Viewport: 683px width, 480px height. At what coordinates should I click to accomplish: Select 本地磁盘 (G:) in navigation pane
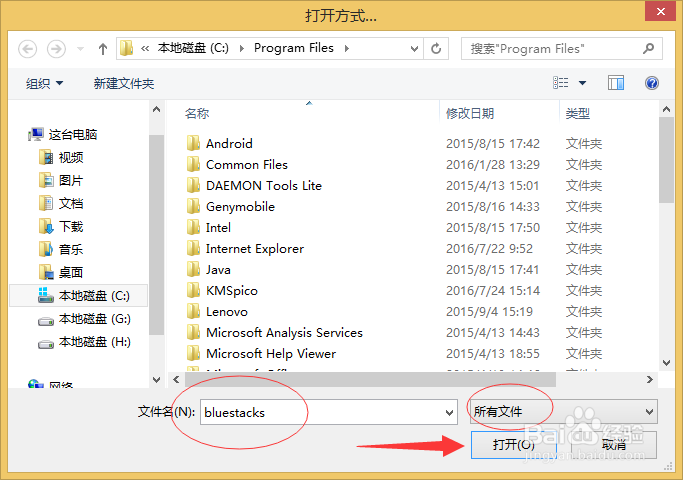[x=84, y=319]
